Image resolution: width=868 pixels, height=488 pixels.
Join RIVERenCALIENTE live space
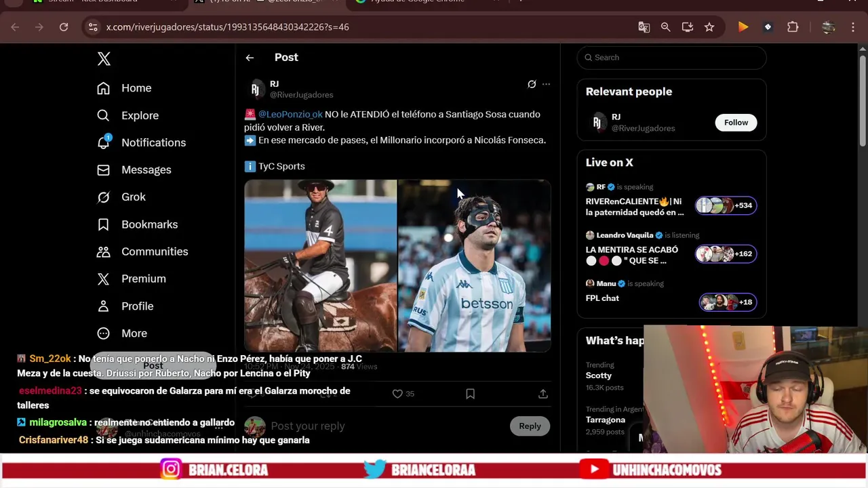[x=635, y=207]
